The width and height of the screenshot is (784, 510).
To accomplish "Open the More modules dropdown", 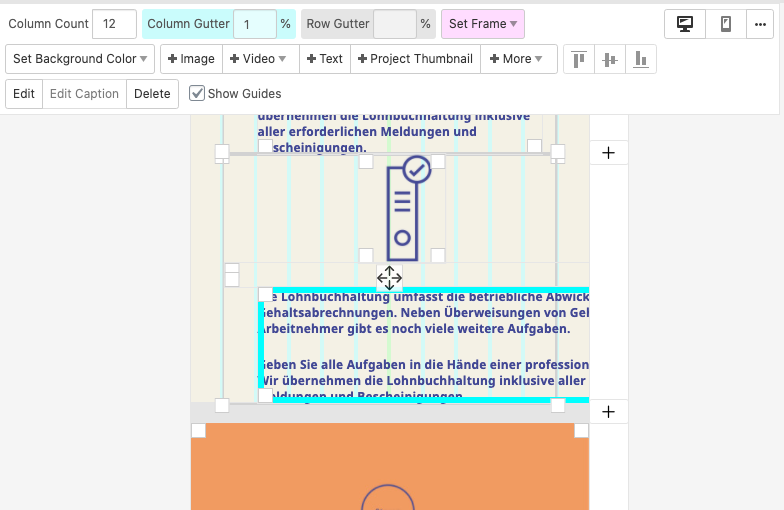I will point(519,59).
